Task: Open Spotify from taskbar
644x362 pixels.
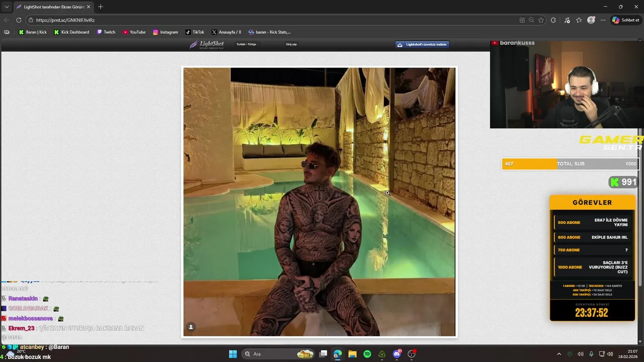Action: coord(367,354)
